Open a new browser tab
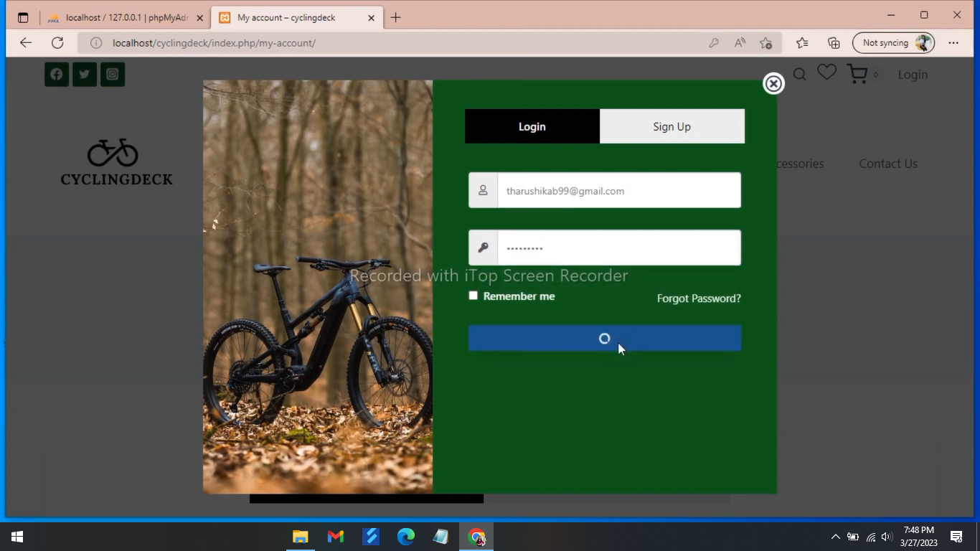Image resolution: width=980 pixels, height=551 pixels. 396,18
